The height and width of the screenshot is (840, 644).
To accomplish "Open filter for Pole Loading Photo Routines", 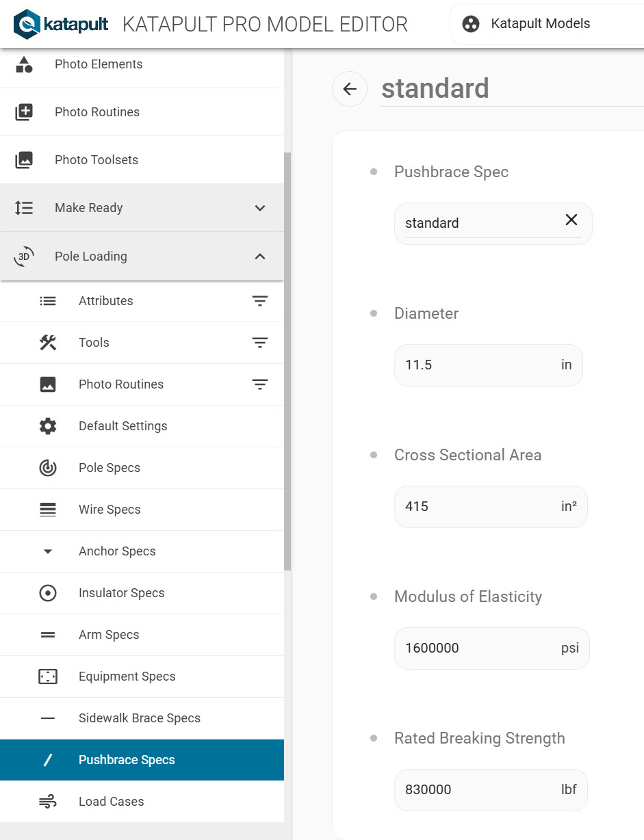I will [260, 384].
